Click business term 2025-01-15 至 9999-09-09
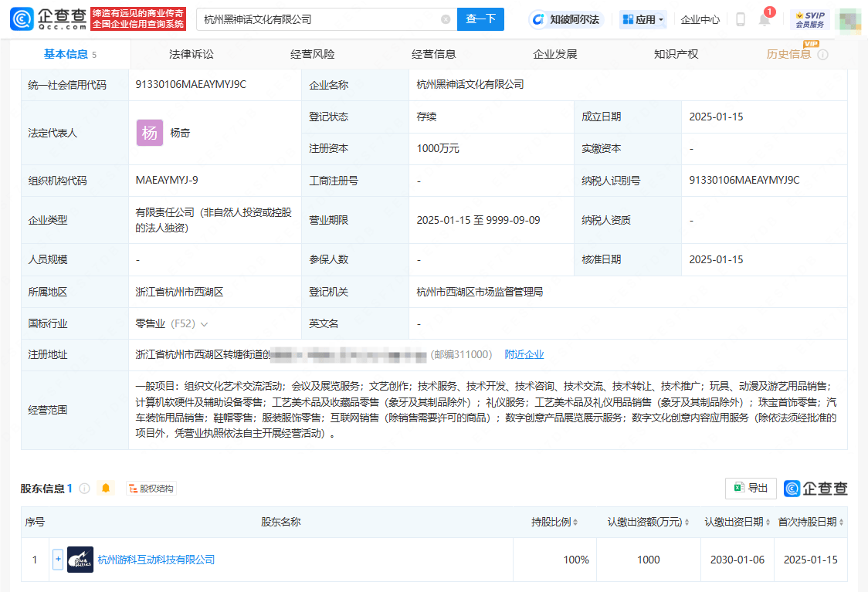 (478, 220)
